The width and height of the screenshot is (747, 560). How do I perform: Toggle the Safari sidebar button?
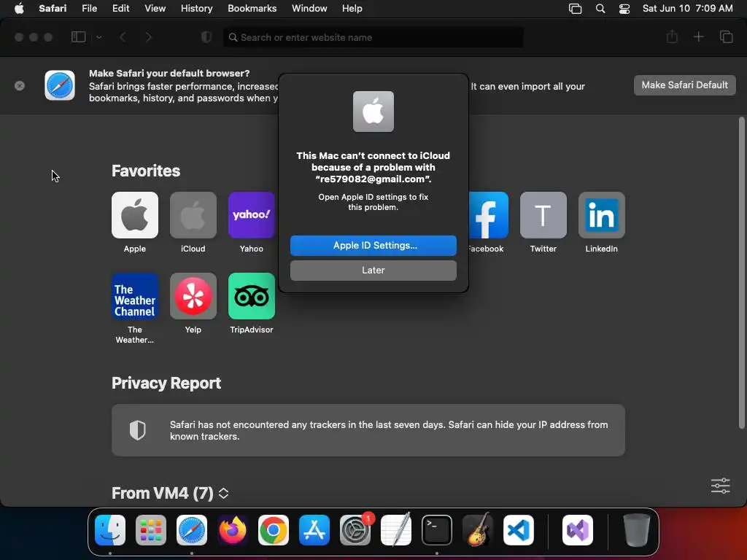78,37
